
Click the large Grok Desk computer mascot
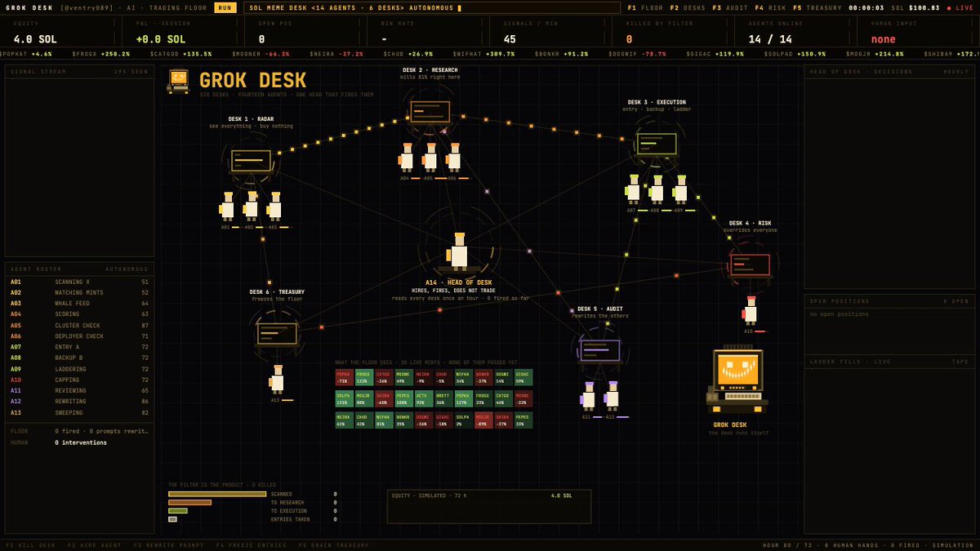[737, 380]
